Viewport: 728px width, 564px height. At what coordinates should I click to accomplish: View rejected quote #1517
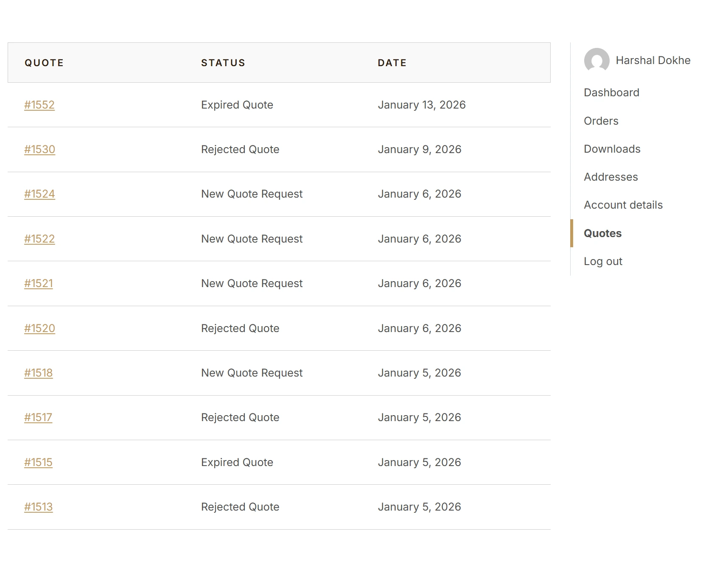38,417
